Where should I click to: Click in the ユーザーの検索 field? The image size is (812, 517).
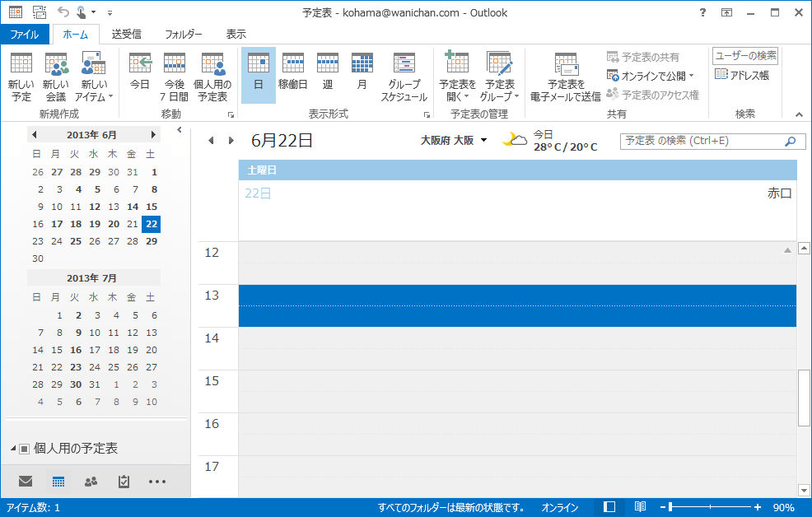click(745, 56)
